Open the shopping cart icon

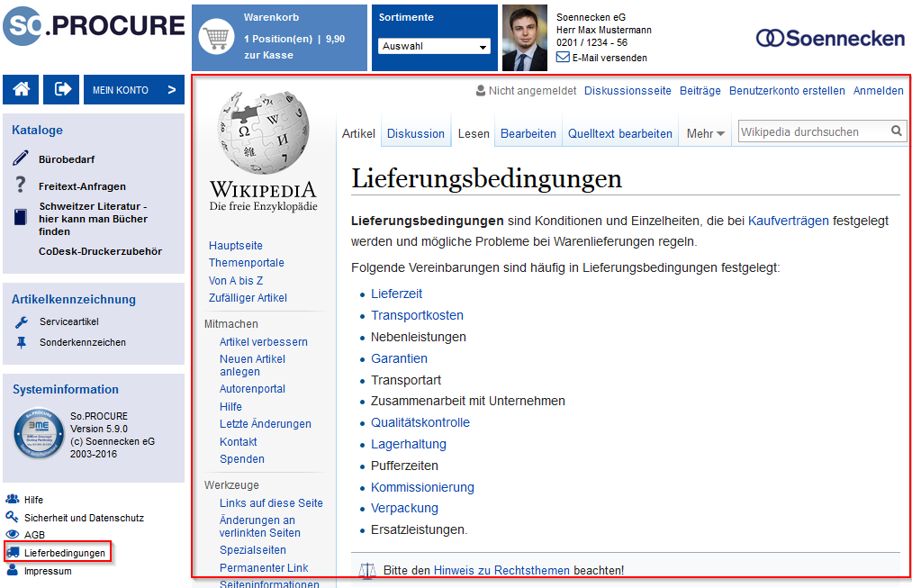pyautogui.click(x=216, y=37)
